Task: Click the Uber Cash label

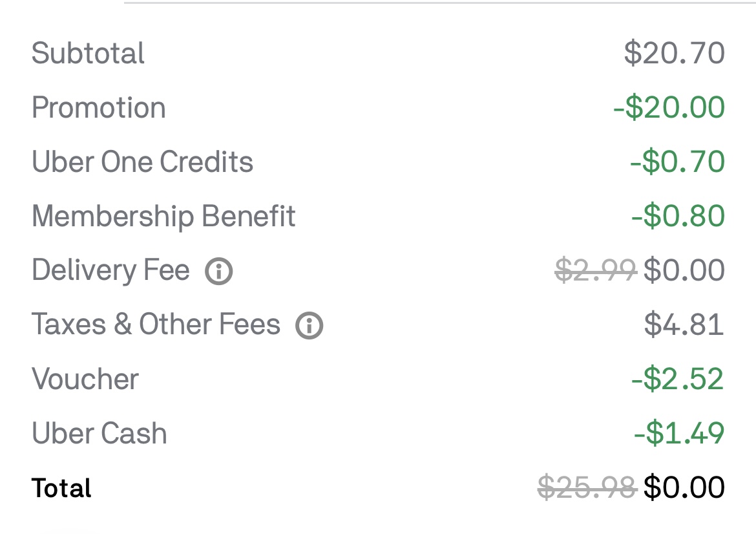Action: 100,433
